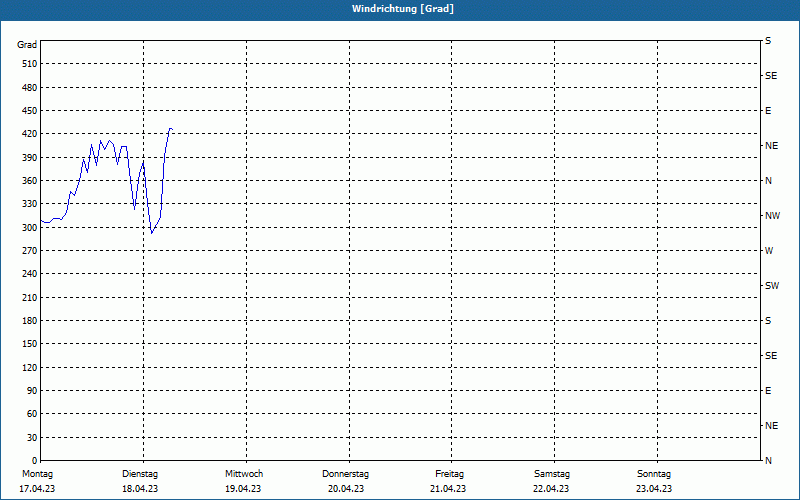Screen dimensions: 800x500
Task: Click the 240 value on the axis
Action: (x=30, y=274)
